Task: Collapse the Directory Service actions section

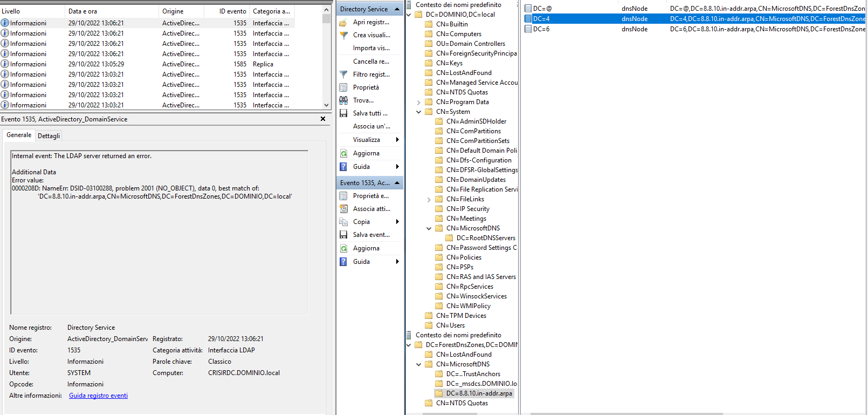Action: point(397,9)
